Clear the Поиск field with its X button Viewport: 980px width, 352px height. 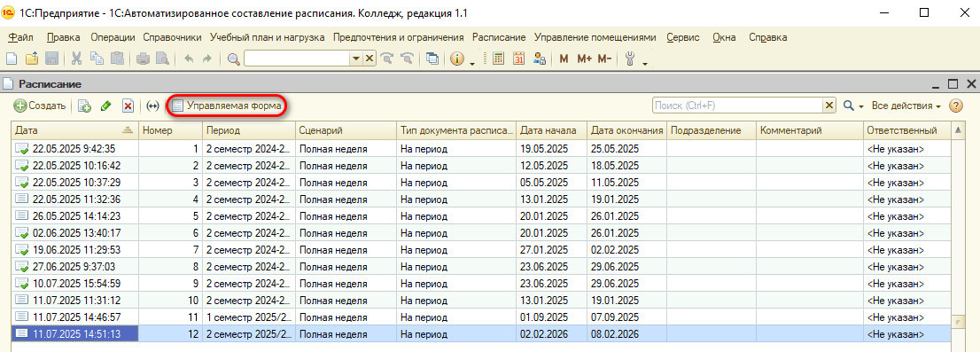click(829, 106)
